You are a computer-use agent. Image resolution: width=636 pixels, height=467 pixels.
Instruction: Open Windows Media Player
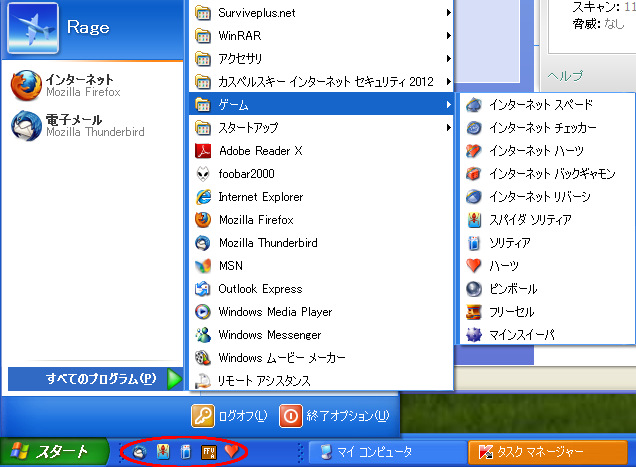click(x=274, y=311)
